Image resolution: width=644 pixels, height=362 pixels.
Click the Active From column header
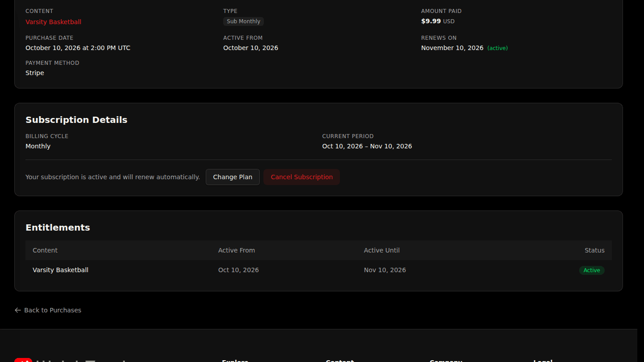point(237,250)
